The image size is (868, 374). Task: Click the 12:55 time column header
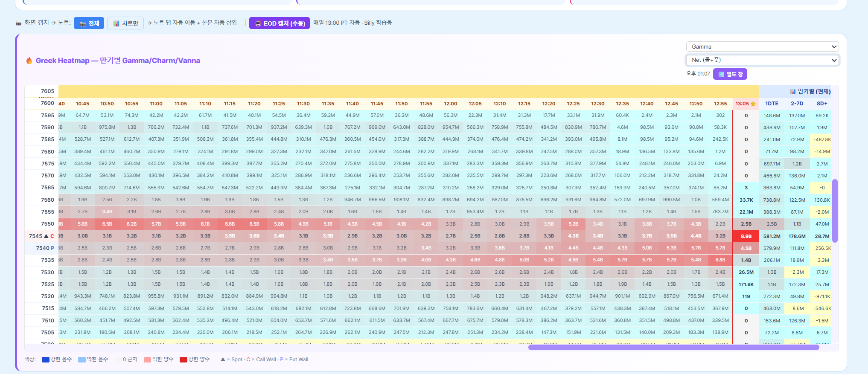(720, 104)
